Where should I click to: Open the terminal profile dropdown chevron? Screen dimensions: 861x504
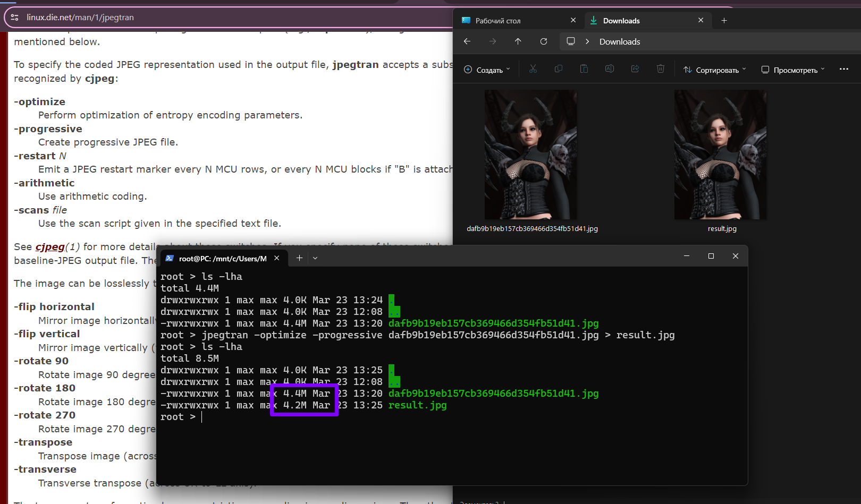[315, 258]
